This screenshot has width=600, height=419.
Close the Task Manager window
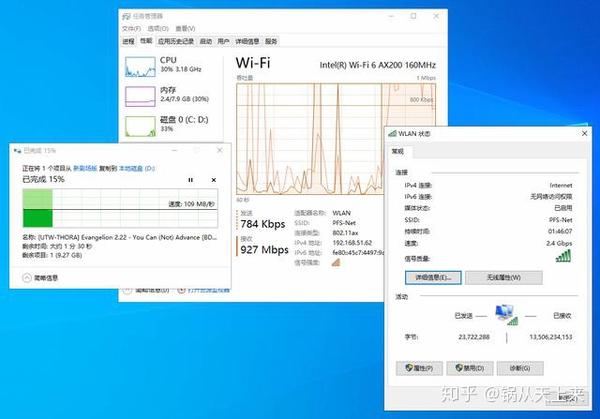click(x=436, y=16)
